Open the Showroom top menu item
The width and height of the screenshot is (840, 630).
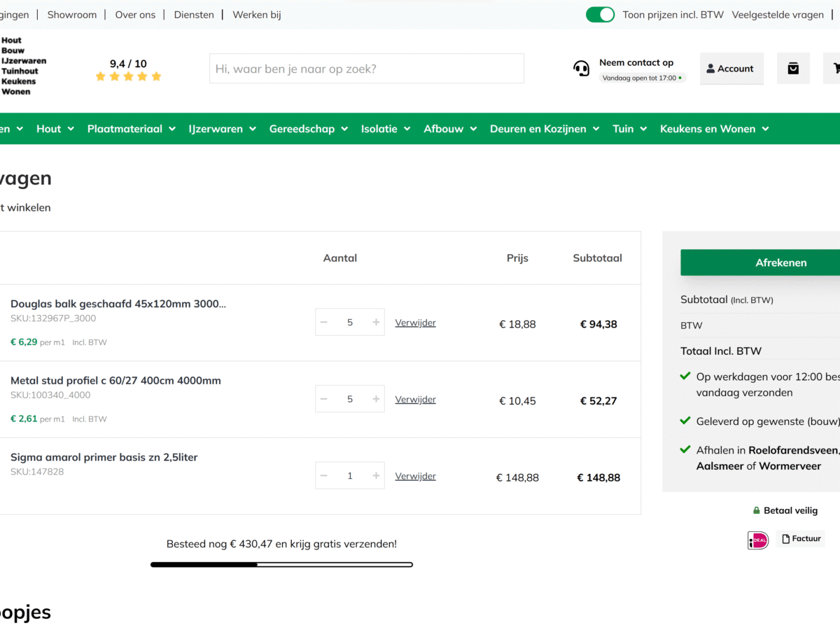pyautogui.click(x=72, y=15)
